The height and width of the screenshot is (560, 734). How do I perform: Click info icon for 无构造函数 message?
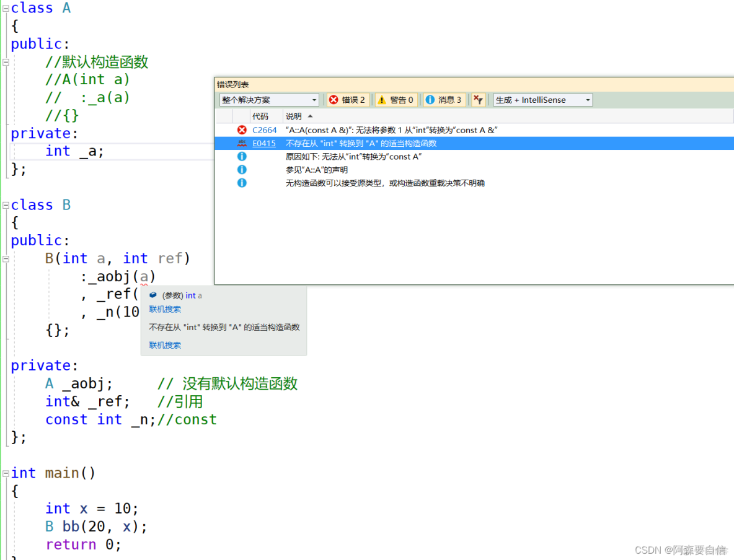[242, 183]
